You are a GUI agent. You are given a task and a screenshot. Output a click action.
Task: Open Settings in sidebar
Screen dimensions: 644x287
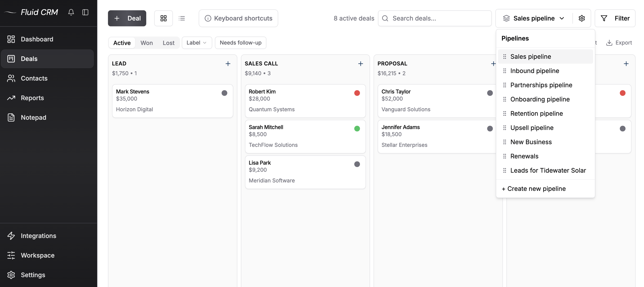point(47,275)
